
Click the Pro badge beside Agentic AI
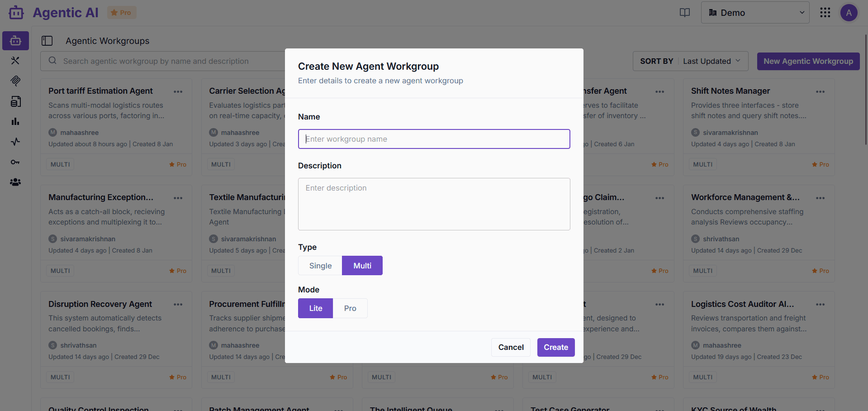121,13
